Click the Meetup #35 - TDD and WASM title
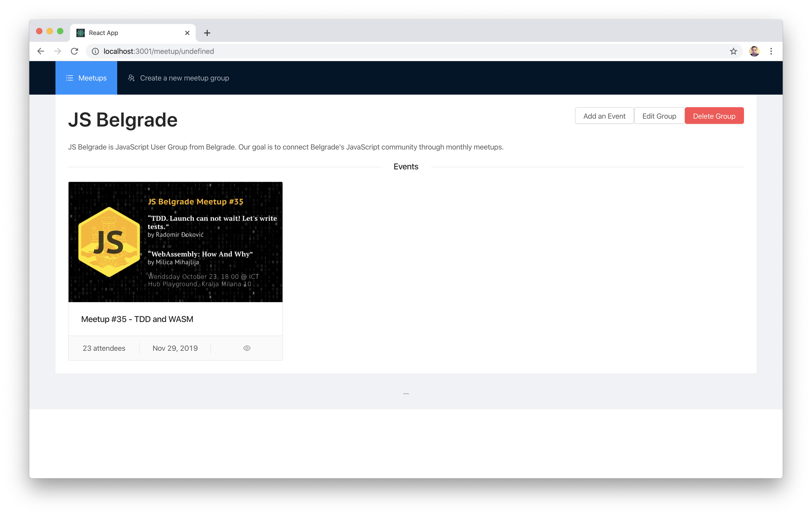 point(137,319)
